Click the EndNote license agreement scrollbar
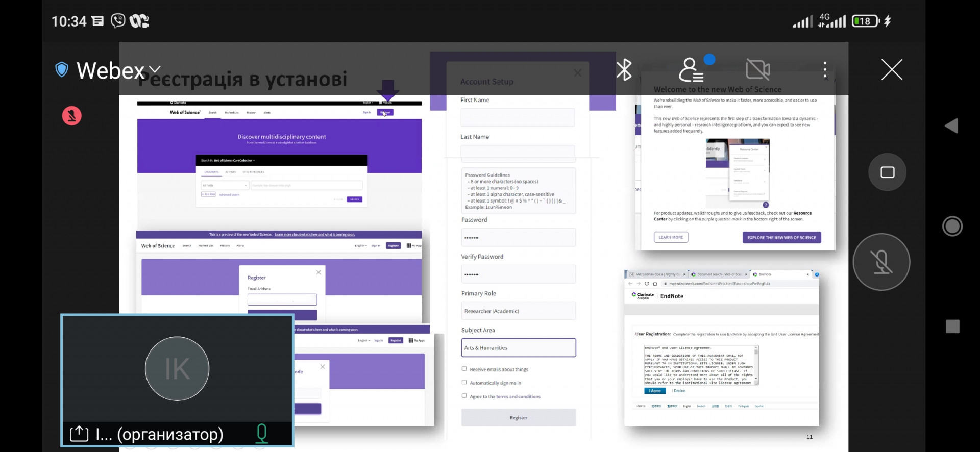Screen dimensions: 980x452 click(x=756, y=365)
